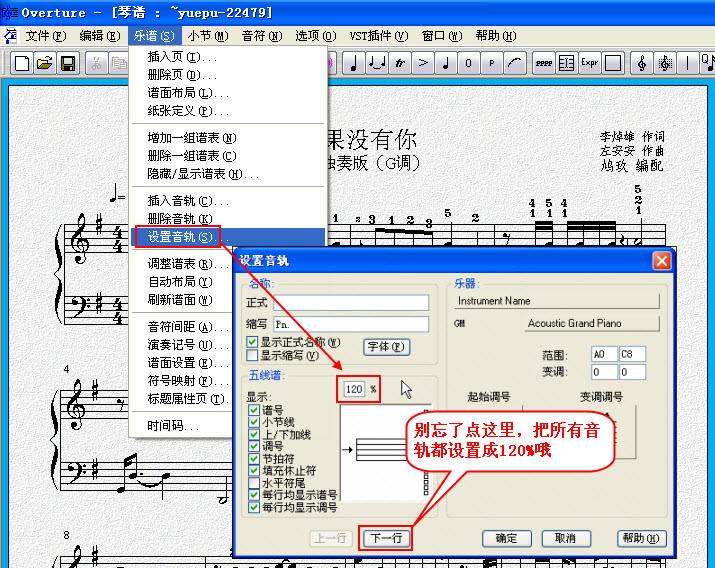The image size is (715, 568).
Task: Select 自动布局(Y) menu entry
Action: tap(181, 282)
